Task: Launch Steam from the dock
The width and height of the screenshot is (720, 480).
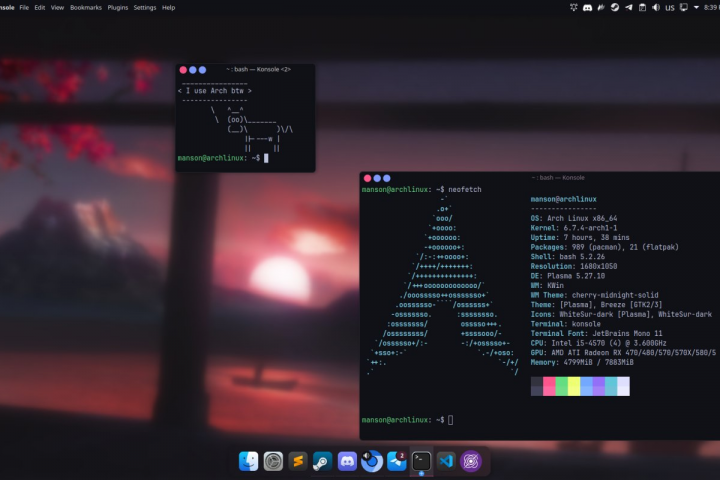Action: point(322,461)
